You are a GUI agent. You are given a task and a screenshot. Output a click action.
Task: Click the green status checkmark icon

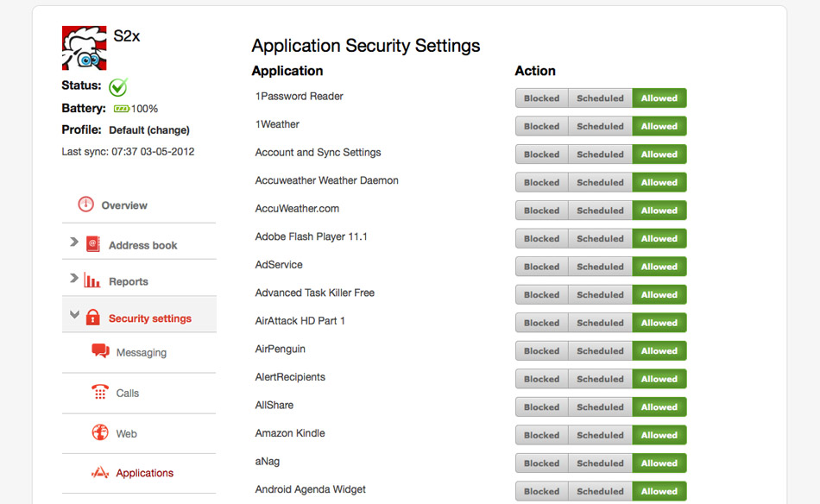tap(118, 86)
